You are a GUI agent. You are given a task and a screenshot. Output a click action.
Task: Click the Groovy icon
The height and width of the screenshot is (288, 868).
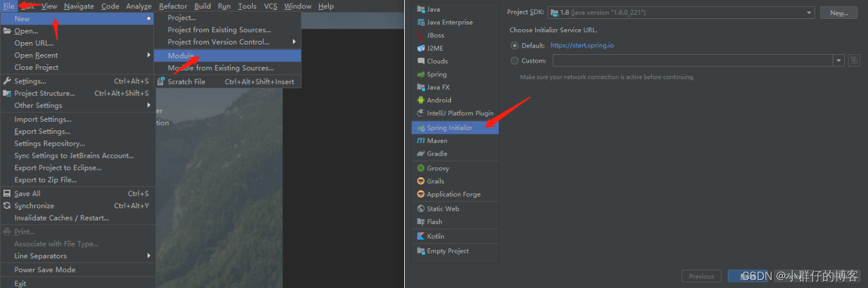point(421,168)
